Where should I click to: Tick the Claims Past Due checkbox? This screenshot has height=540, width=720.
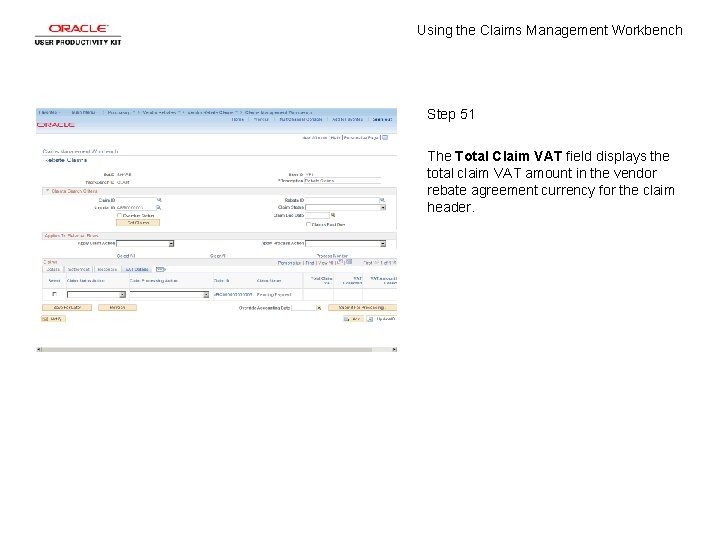(x=308, y=225)
